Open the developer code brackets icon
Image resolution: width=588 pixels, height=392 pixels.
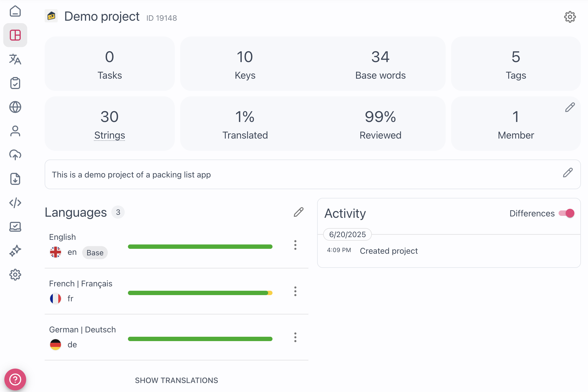(15, 203)
